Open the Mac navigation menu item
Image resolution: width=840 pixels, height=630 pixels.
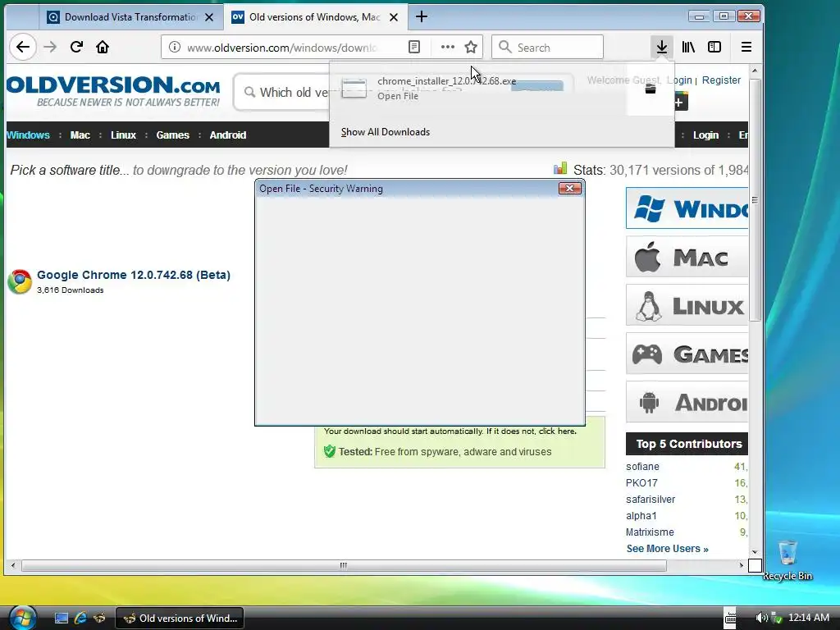coord(80,135)
